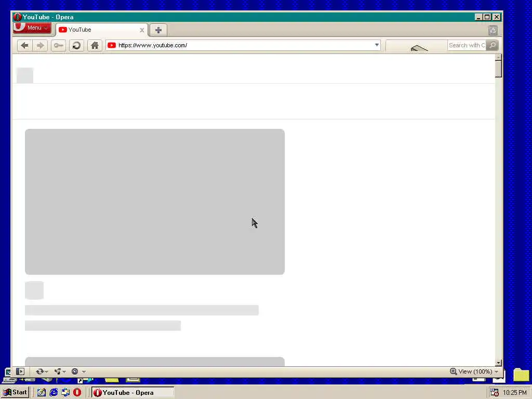The image size is (532, 399).
Task: Open the Opera Unite icon
Action: [x=58, y=371]
